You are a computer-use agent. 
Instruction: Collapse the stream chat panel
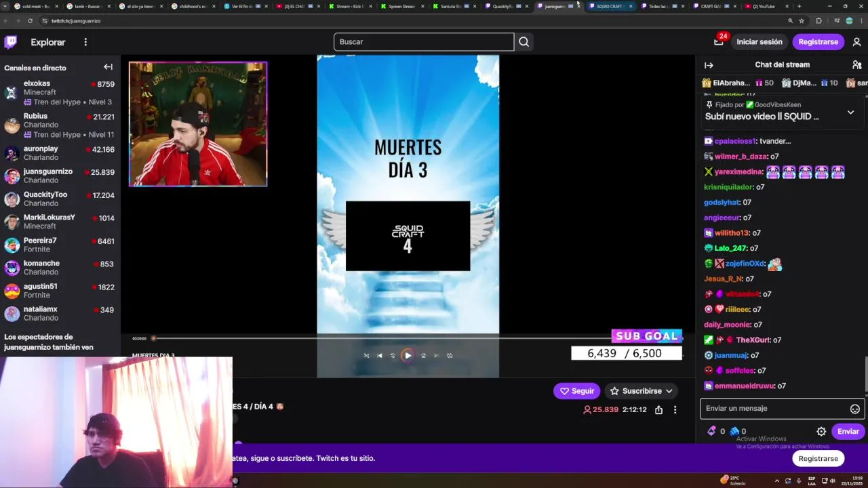pos(709,65)
